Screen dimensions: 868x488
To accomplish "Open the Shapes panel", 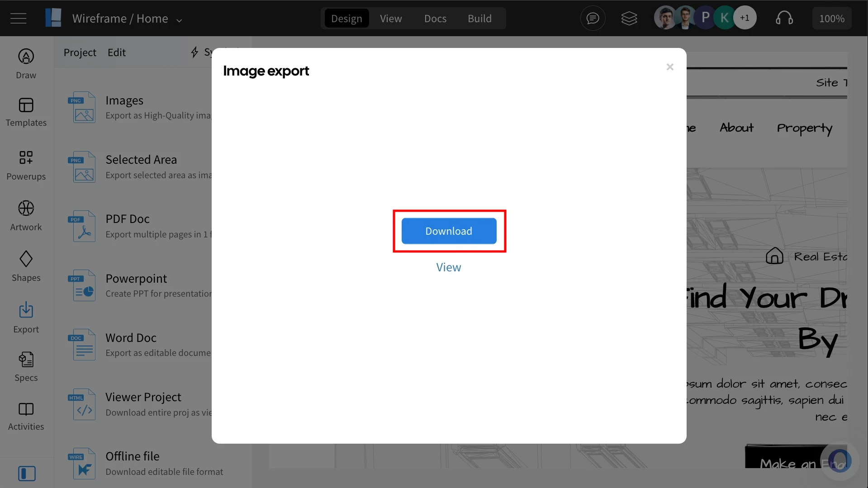I will click(26, 266).
